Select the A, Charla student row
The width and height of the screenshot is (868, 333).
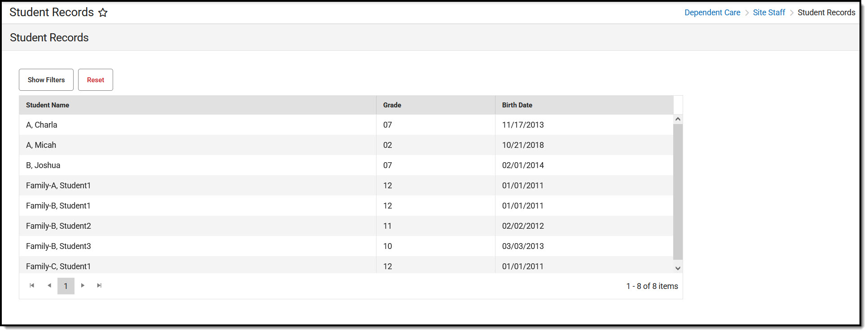(x=346, y=125)
